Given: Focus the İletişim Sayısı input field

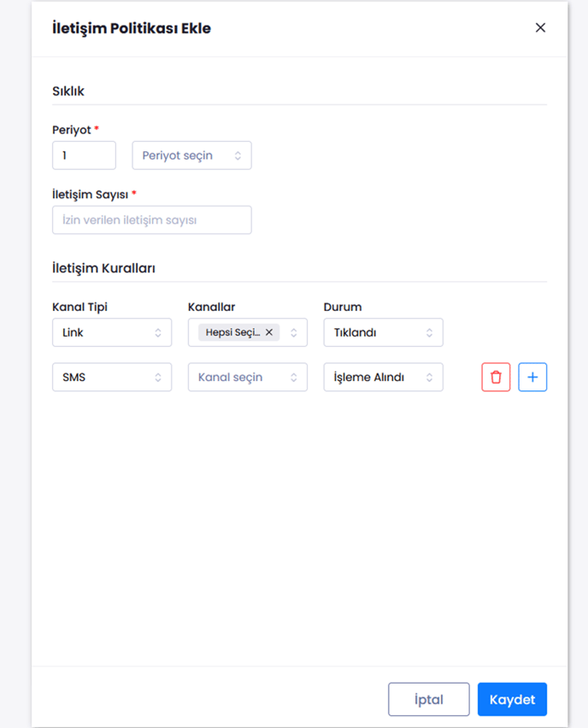Looking at the screenshot, I should (152, 220).
